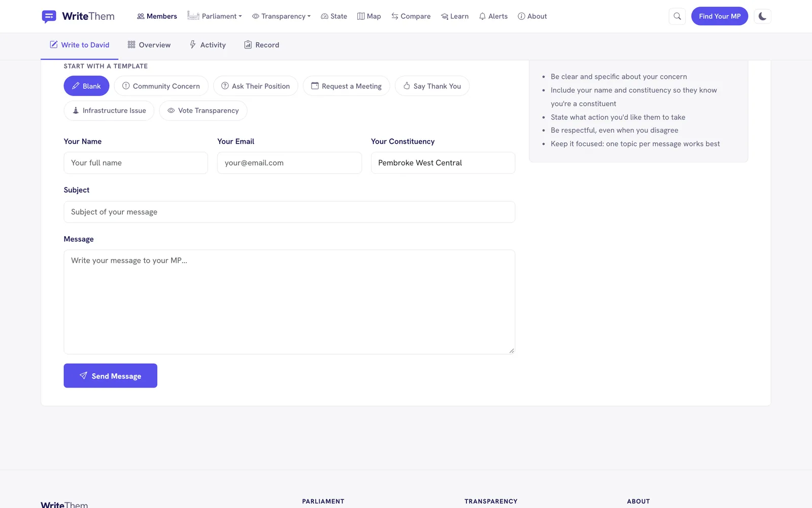The width and height of the screenshot is (812, 508).
Task: Open the Compare page
Action: tap(411, 16)
